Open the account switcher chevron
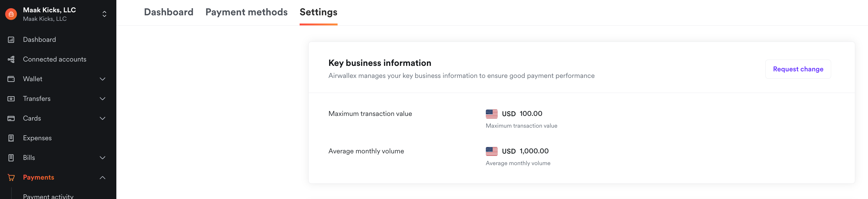This screenshot has width=868, height=199. pos(104,14)
